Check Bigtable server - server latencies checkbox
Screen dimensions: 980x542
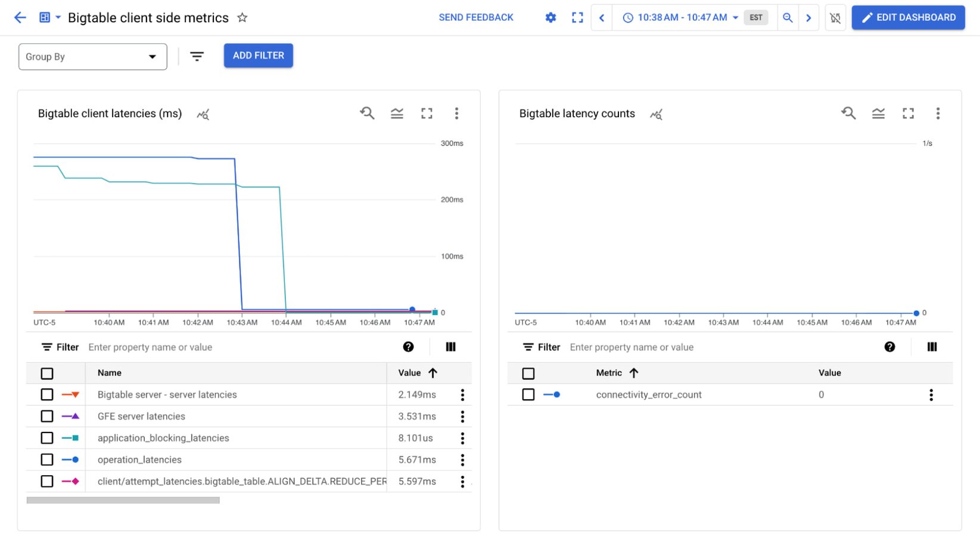point(47,394)
